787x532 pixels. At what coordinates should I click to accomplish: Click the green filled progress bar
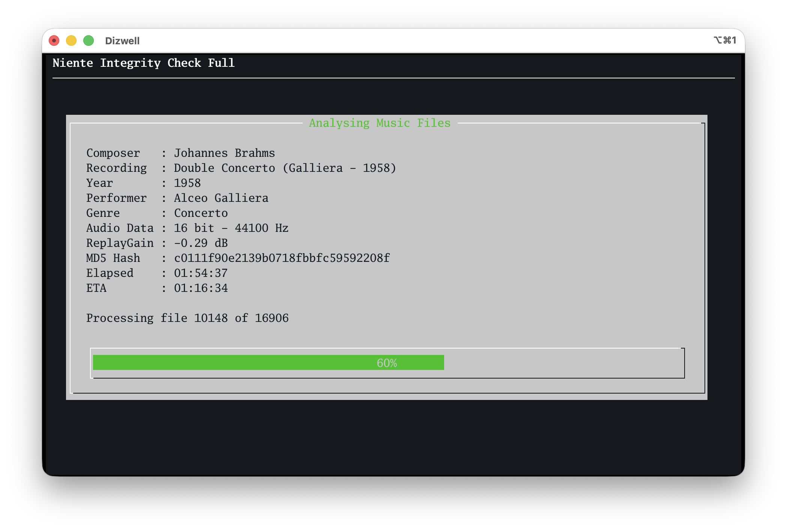[233, 362]
